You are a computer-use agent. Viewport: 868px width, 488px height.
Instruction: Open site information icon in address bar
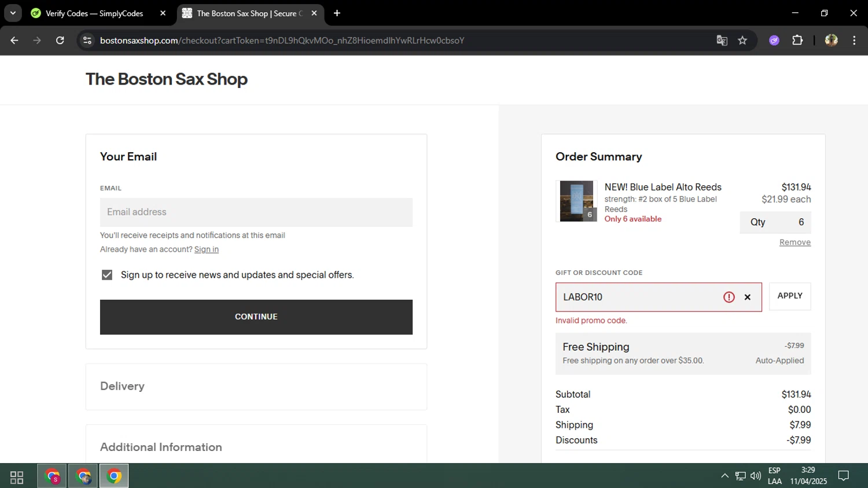click(87, 41)
